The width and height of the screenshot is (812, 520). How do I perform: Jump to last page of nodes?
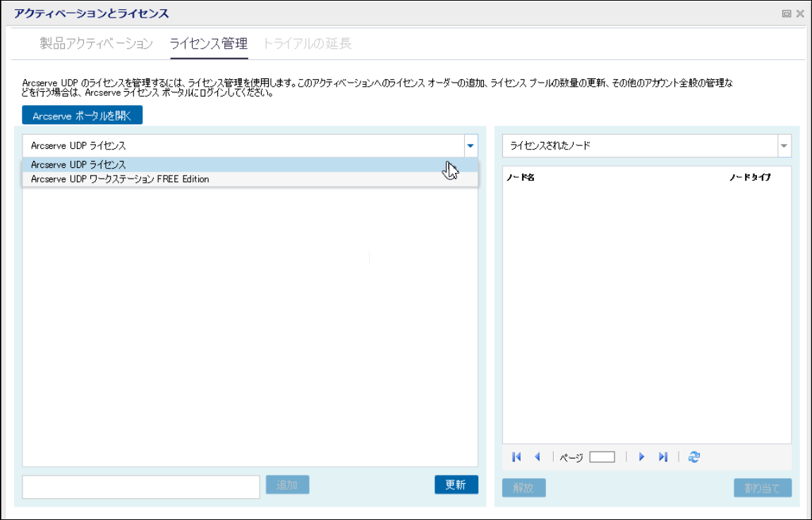pyautogui.click(x=663, y=456)
